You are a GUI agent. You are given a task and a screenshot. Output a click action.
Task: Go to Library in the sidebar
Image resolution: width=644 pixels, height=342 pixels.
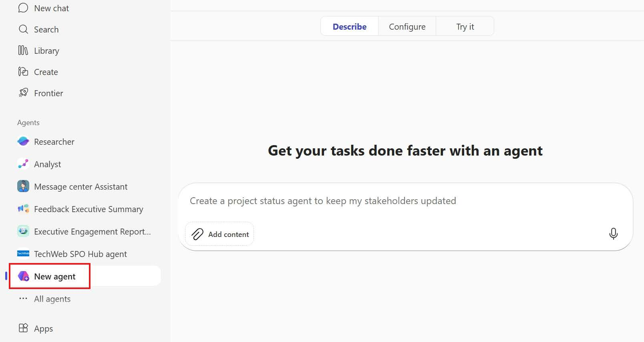46,51
